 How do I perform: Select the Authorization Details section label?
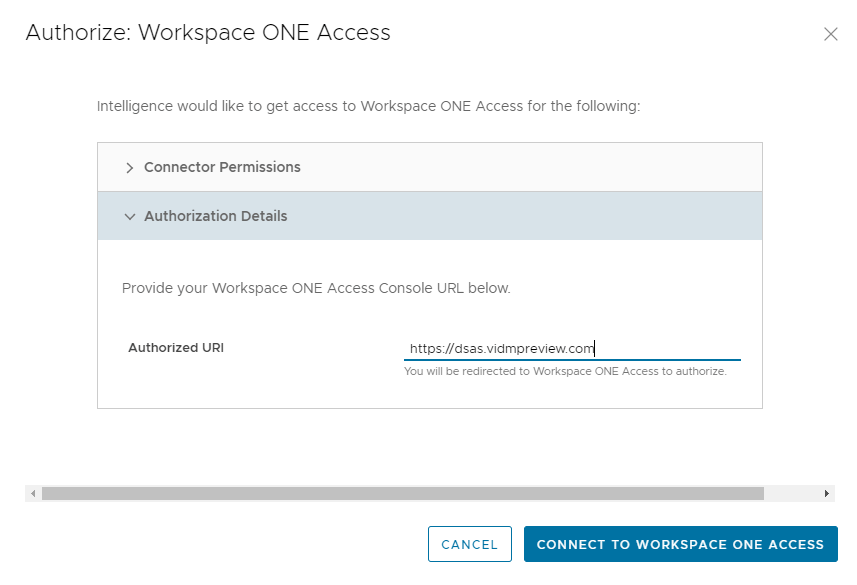[x=215, y=216]
